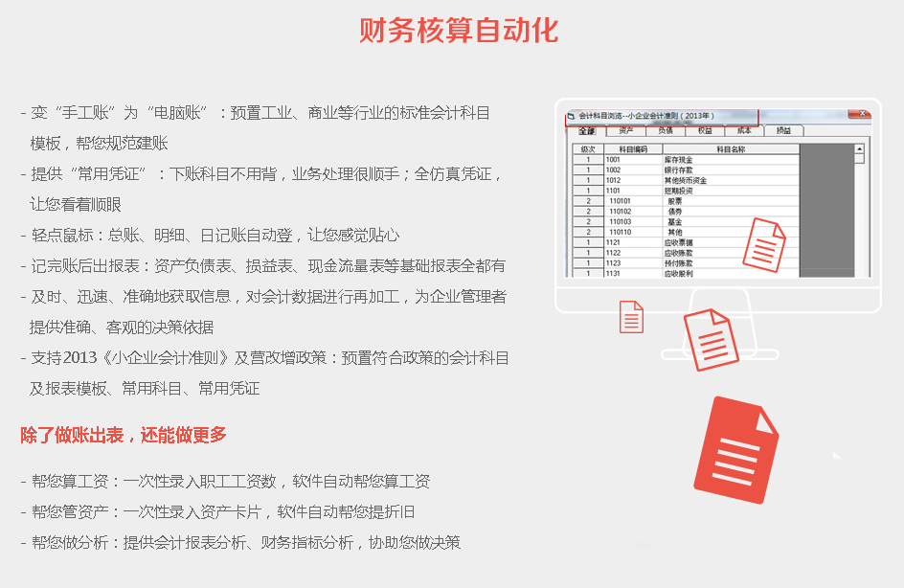
Task: Click the window icon in the 会计科目浏览 title bar
Action: tap(572, 115)
